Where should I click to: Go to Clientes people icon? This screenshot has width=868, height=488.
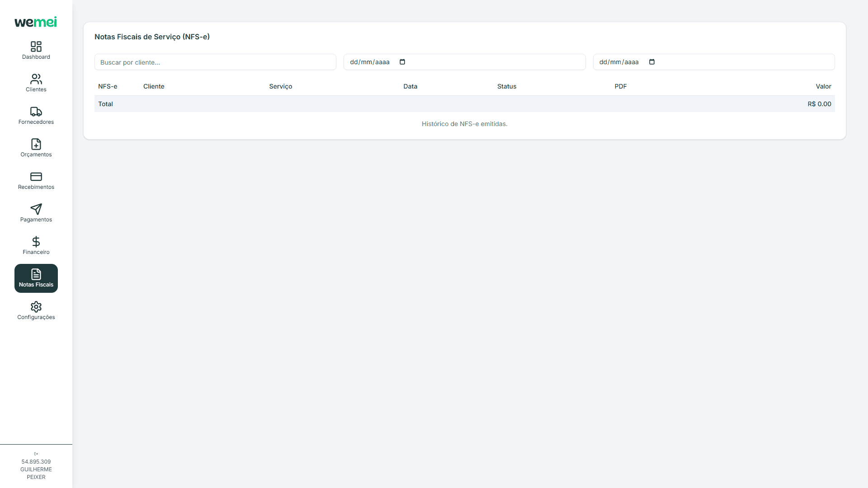coord(36,79)
